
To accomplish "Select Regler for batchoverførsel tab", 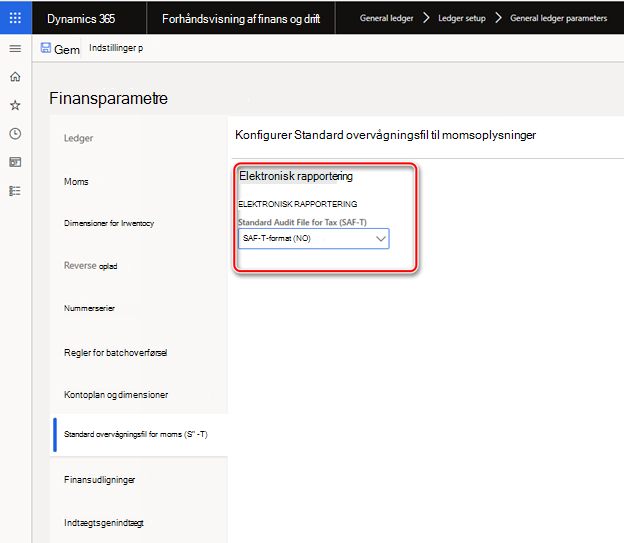I will point(115,353).
